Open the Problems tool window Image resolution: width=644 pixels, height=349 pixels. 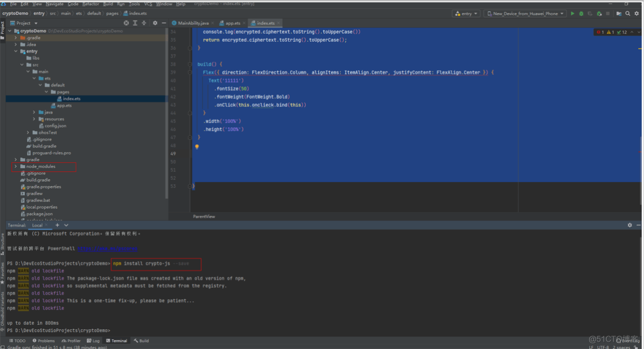tap(44, 341)
